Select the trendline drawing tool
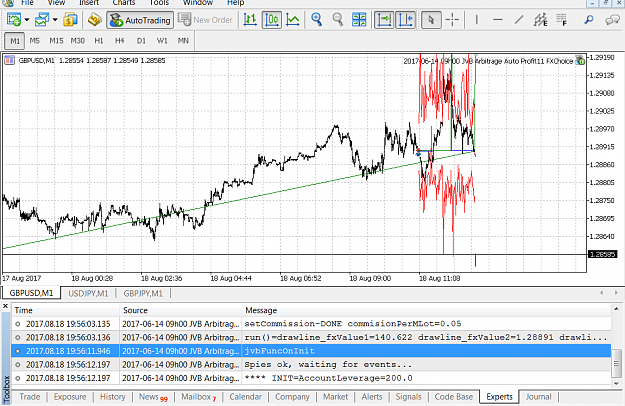 click(x=519, y=20)
